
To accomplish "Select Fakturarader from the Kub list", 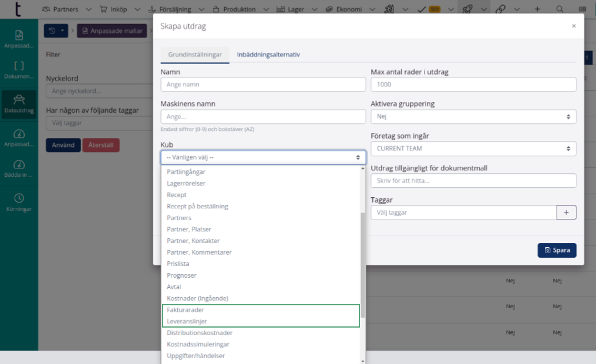I will (x=186, y=309).
